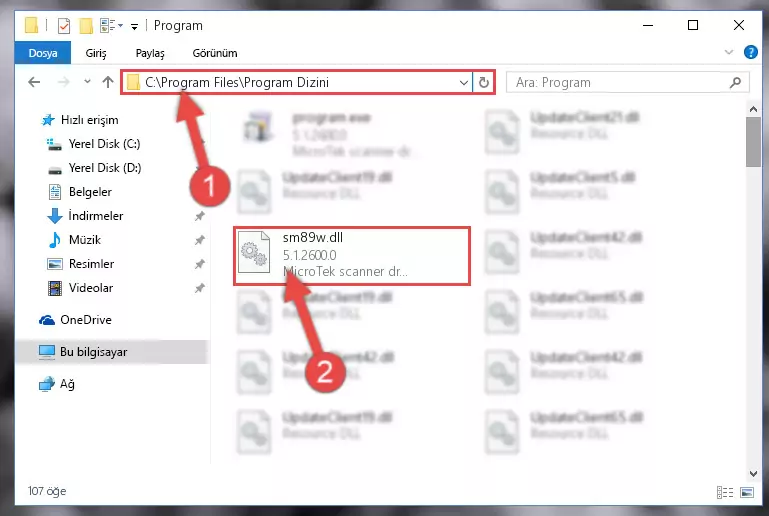
Task: Open the Help question mark icon
Action: 750,52
